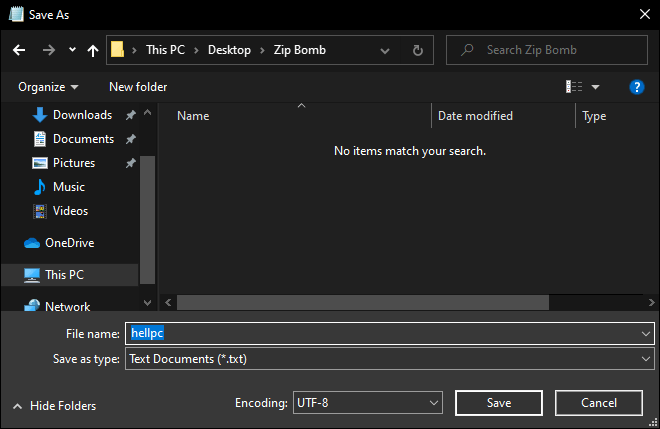Click horizontal scrollbar right arrow

(x=651, y=302)
